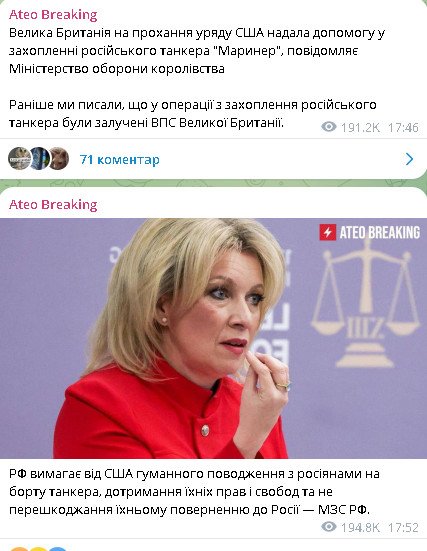The width and height of the screenshot is (427, 551).
Task: Click the 191.2K view count
Action: coord(361,127)
